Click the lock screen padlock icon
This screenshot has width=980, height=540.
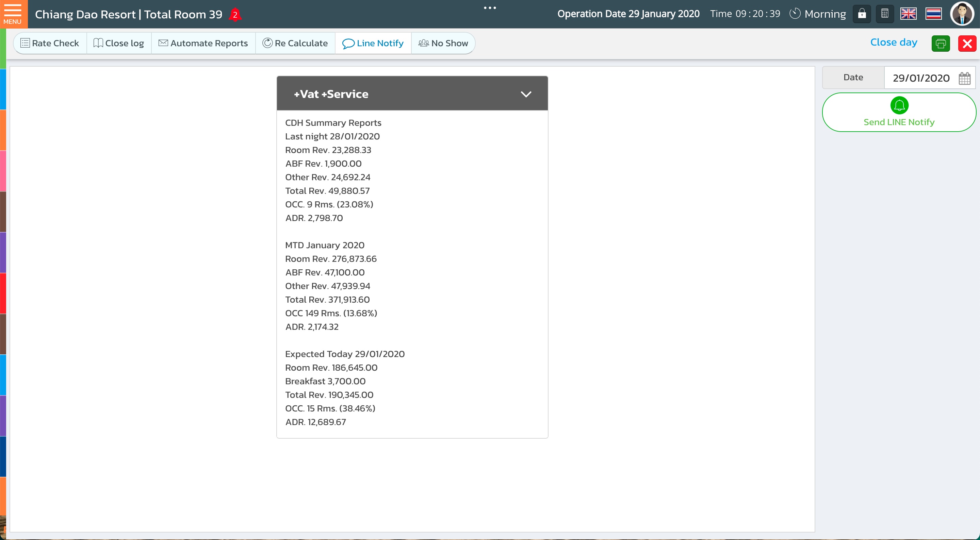pos(862,14)
